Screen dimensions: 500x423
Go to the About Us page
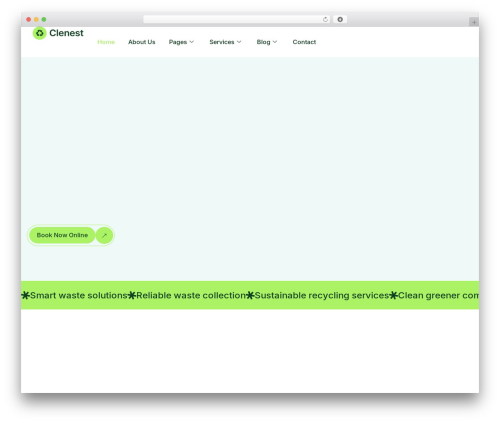(142, 42)
